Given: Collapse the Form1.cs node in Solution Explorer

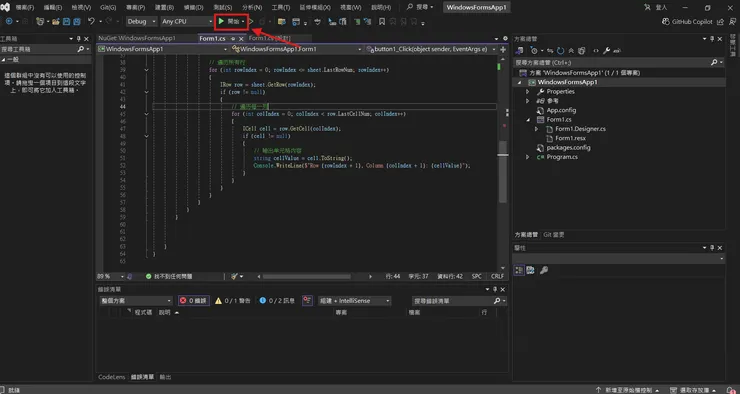Looking at the screenshot, I should click(x=528, y=119).
